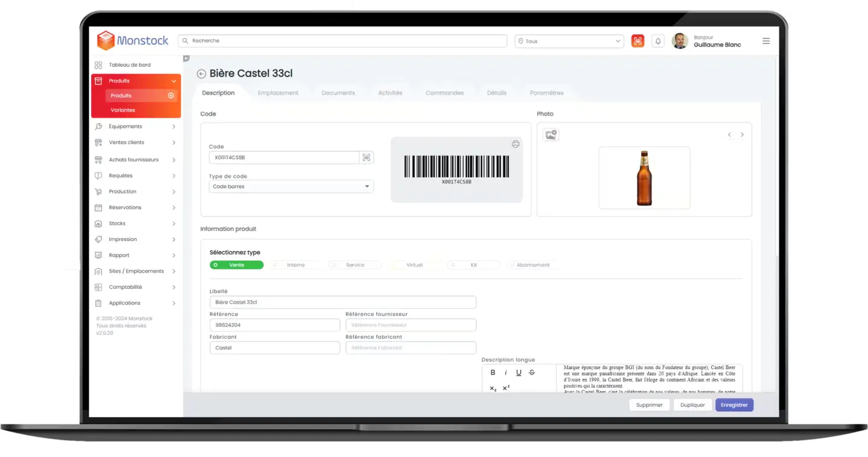Viewport: 868px width, 457px height.
Task: Apply italic in description editor
Action: point(506,373)
